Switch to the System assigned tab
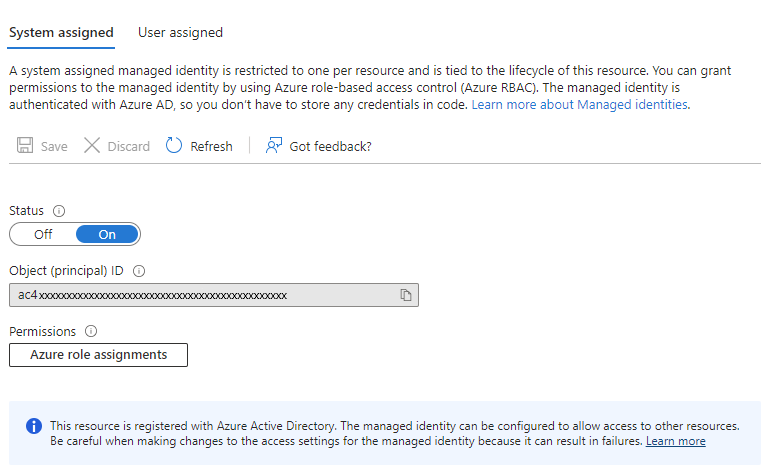Viewport: 768px width, 475px height. [x=61, y=32]
